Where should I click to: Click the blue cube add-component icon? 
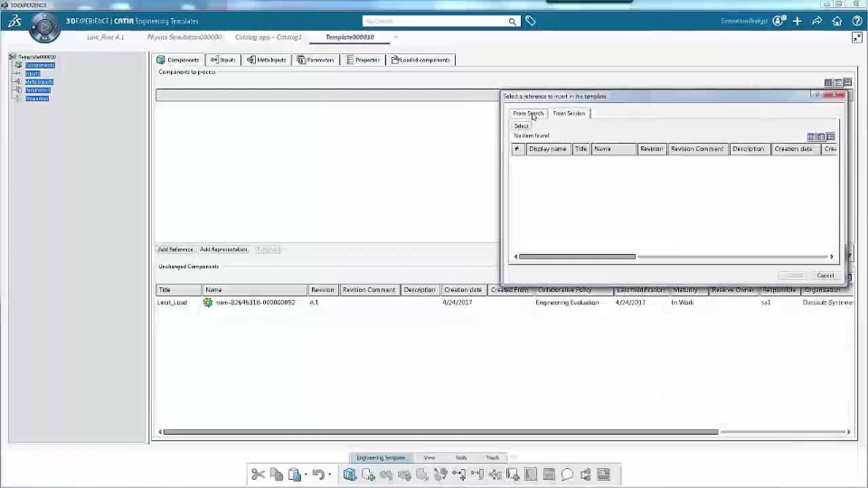(x=350, y=474)
